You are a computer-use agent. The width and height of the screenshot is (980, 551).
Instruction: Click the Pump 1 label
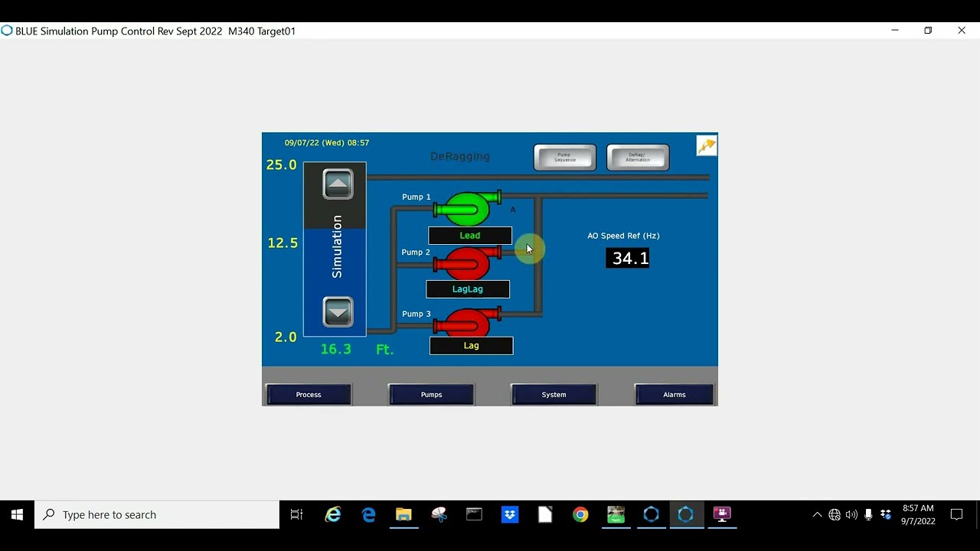point(416,197)
